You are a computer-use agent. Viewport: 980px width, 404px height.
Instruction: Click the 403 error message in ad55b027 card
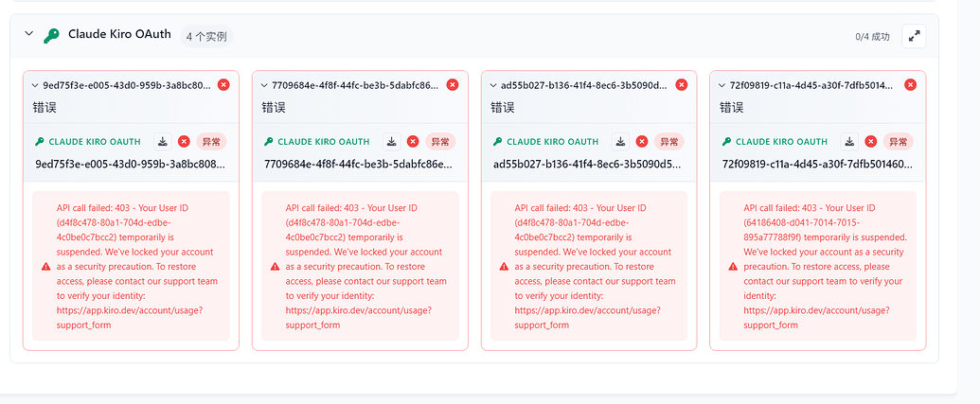(596, 267)
